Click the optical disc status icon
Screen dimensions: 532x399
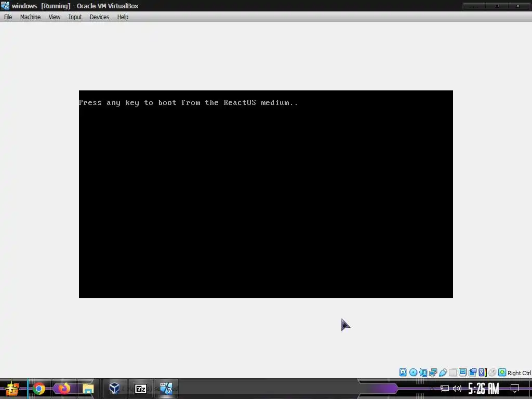pyautogui.click(x=413, y=373)
